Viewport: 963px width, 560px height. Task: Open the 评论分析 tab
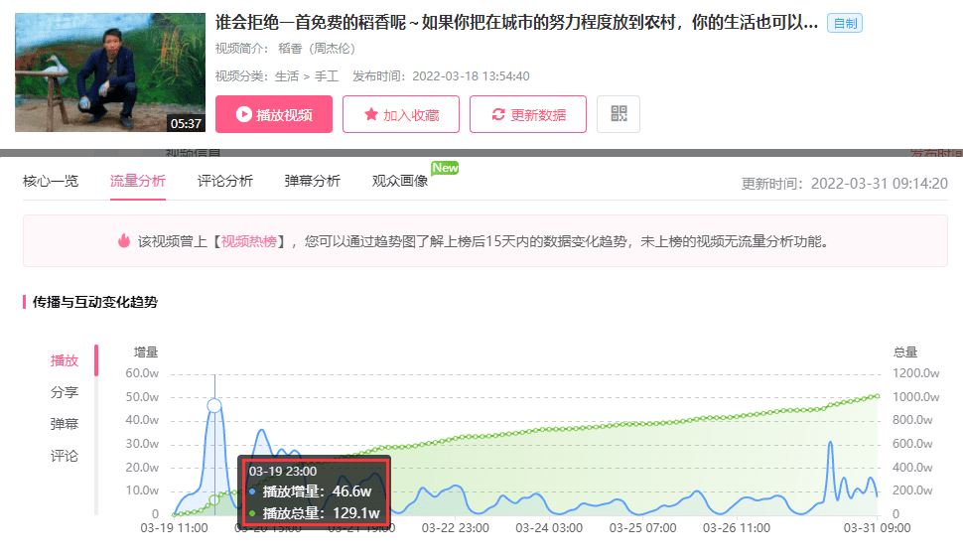click(x=224, y=181)
